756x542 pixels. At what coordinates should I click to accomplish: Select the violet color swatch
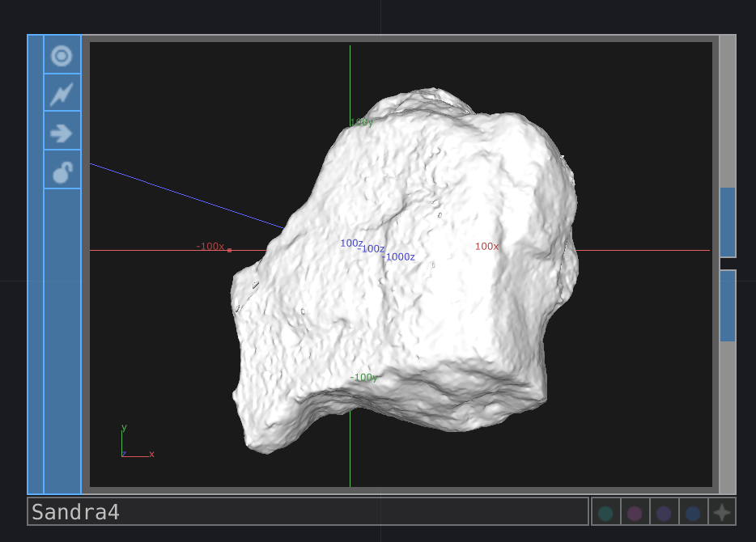(664, 511)
